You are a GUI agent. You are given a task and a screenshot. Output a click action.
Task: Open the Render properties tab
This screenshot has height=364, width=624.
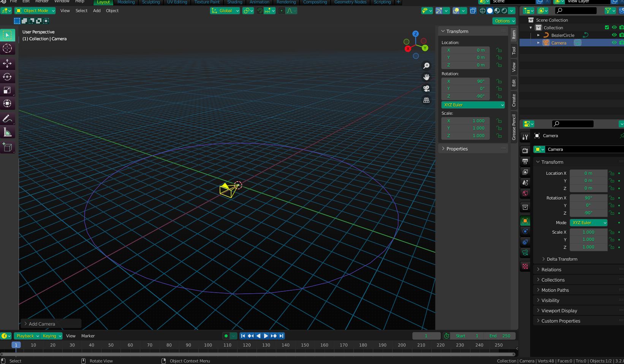tap(525, 150)
